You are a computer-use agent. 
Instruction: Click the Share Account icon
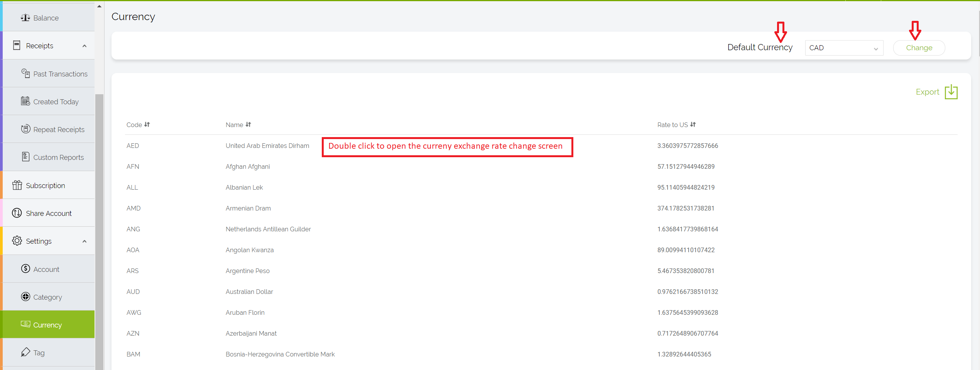pos(17,213)
